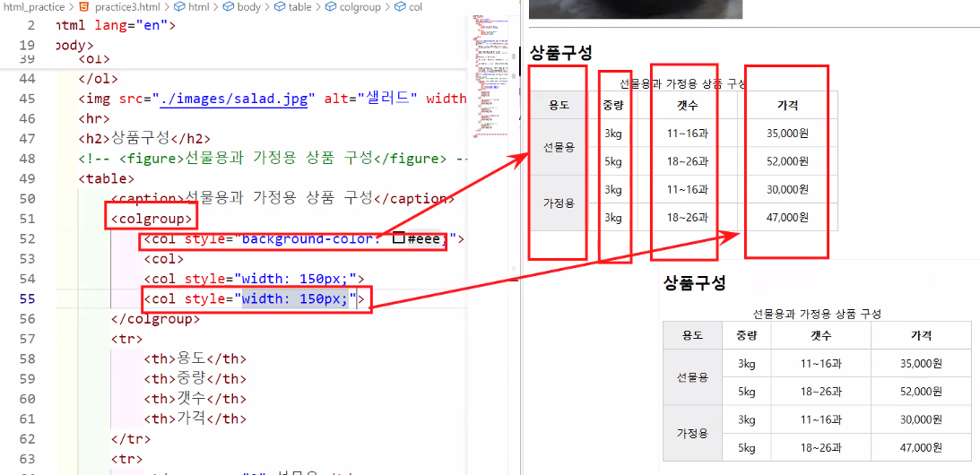Image resolution: width=980 pixels, height=475 pixels.
Task: Click the empty <col> tag on line 53
Action: [x=164, y=259]
